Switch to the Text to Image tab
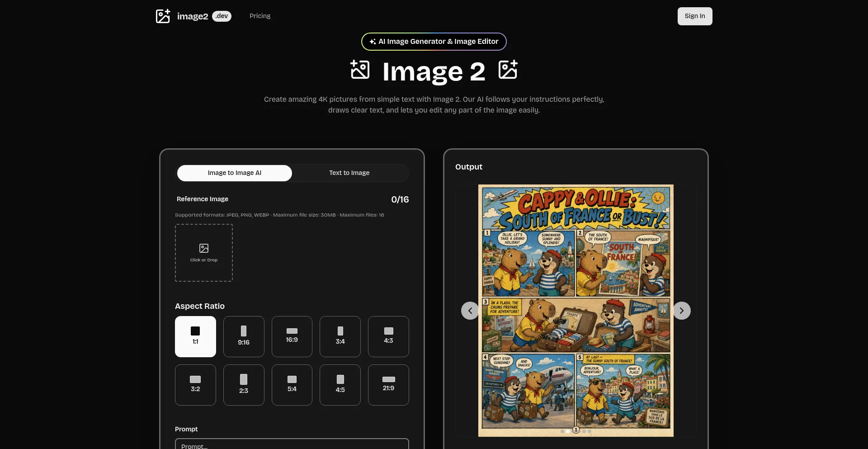Screen dimensions: 868x449 (349, 173)
